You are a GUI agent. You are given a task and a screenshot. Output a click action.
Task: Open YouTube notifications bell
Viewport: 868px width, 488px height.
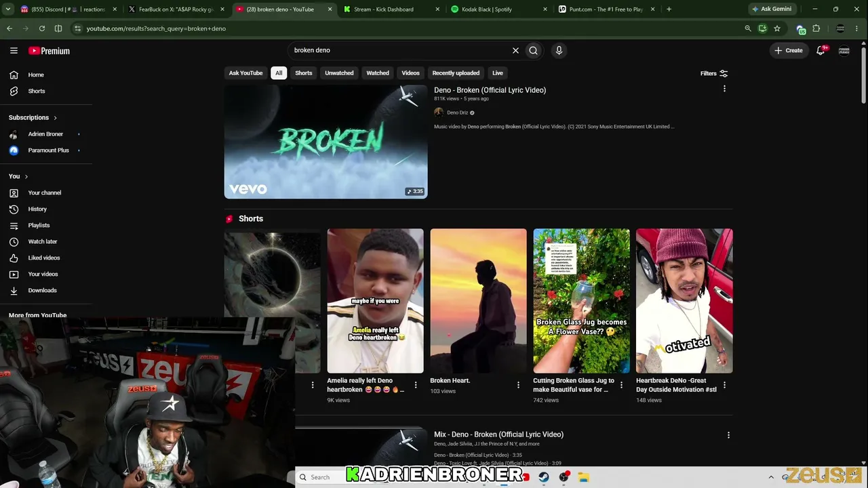(821, 50)
